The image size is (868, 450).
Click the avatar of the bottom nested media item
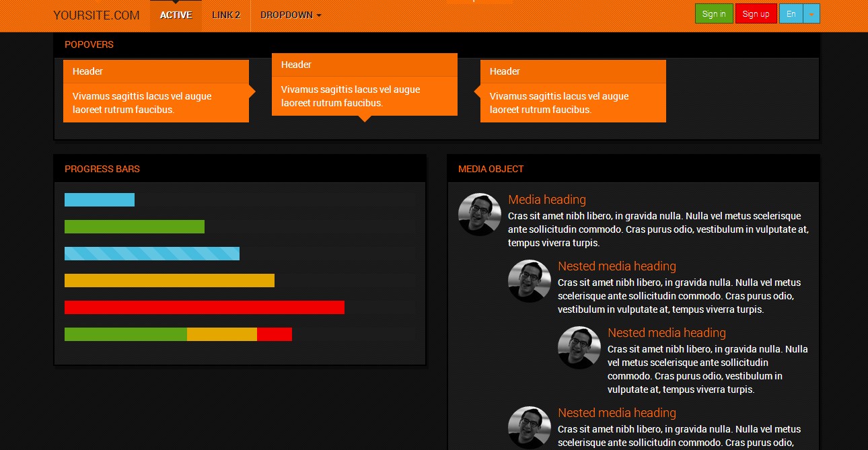(x=530, y=428)
